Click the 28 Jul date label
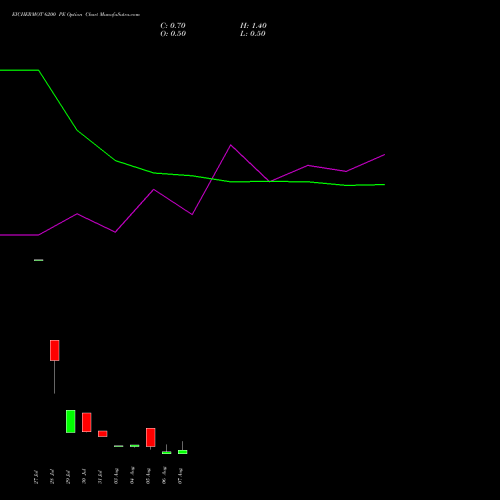500x500 pixels. point(52,477)
